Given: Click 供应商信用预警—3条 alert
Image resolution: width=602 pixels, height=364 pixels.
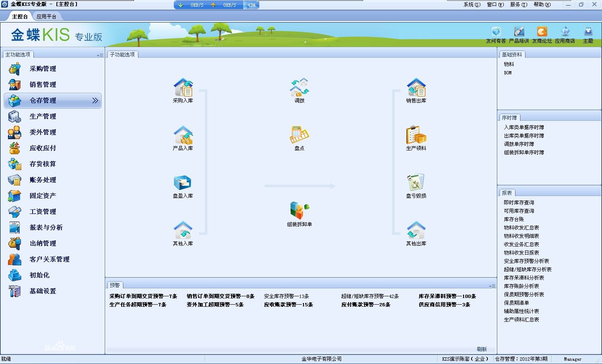Looking at the screenshot, I should 444,305.
